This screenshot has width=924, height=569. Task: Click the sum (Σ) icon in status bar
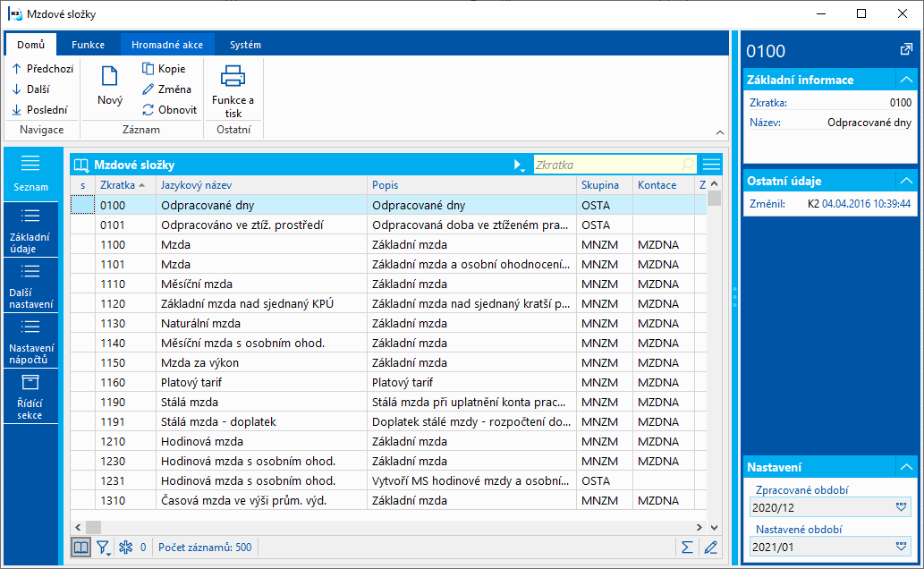[687, 547]
